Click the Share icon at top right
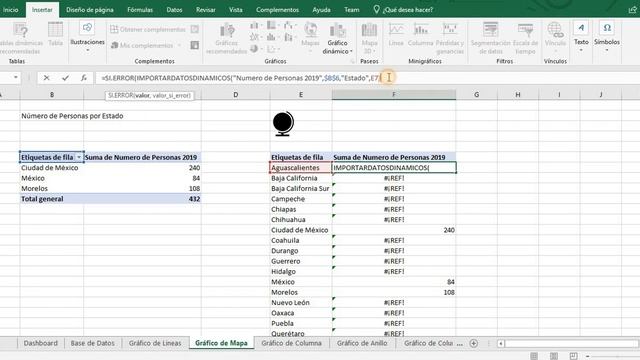The width and height of the screenshot is (640, 360). (632, 9)
